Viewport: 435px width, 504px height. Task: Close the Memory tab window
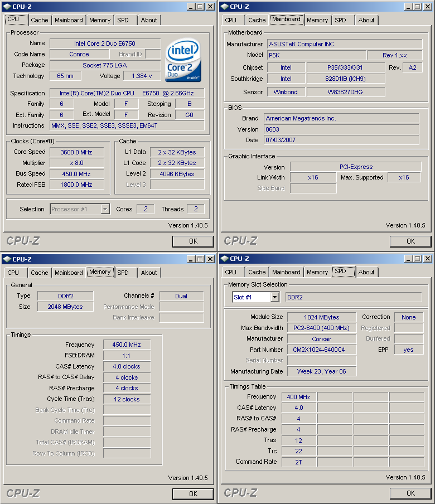[x=210, y=259]
